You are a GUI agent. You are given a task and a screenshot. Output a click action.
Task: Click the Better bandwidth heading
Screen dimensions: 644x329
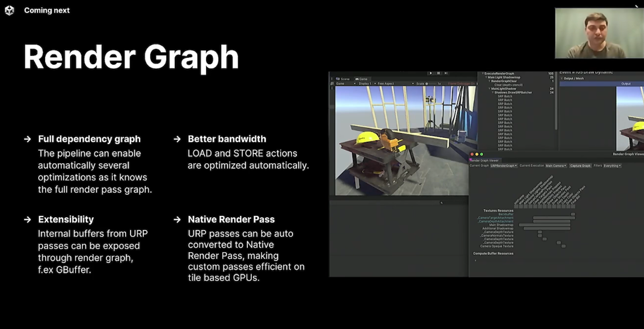[x=227, y=139]
